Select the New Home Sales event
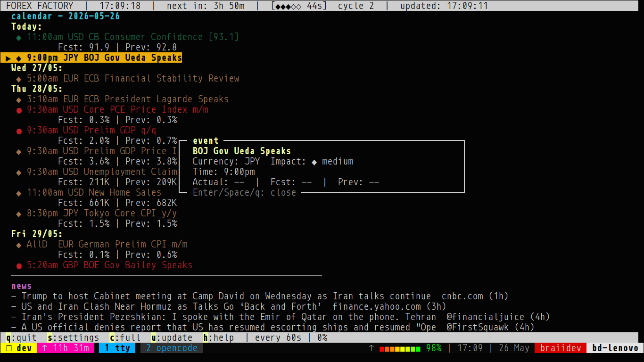644x362 pixels. click(89, 192)
